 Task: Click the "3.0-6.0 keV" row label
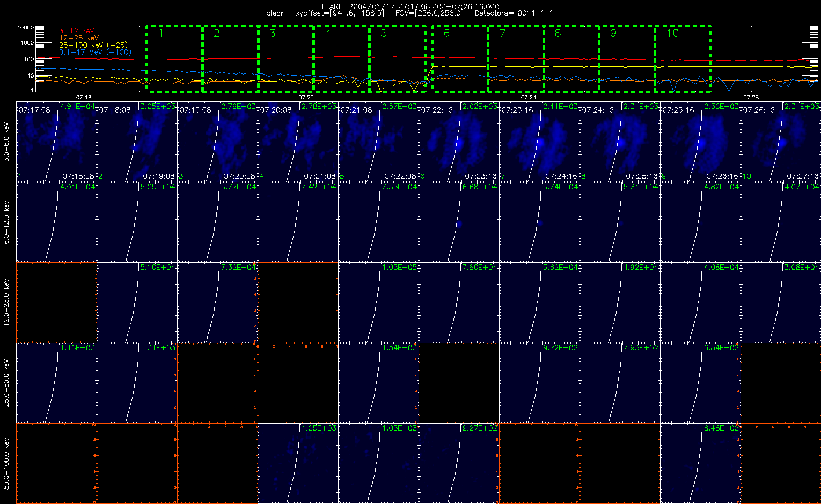coord(6,142)
